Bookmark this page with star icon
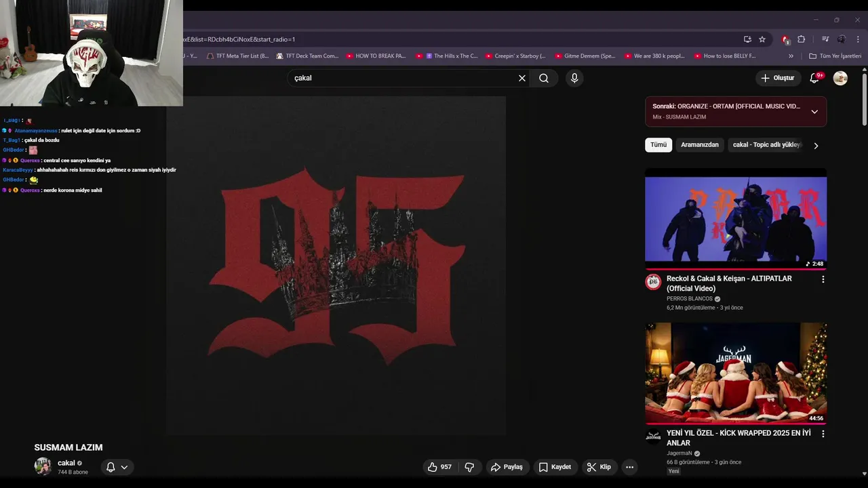 pyautogui.click(x=762, y=39)
